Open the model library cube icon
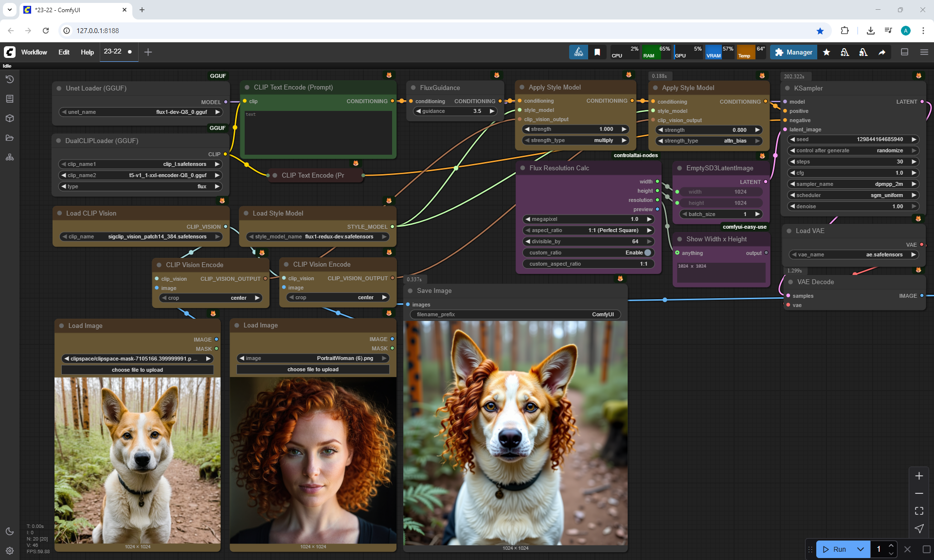Screen dimensions: 934x560 point(10,118)
